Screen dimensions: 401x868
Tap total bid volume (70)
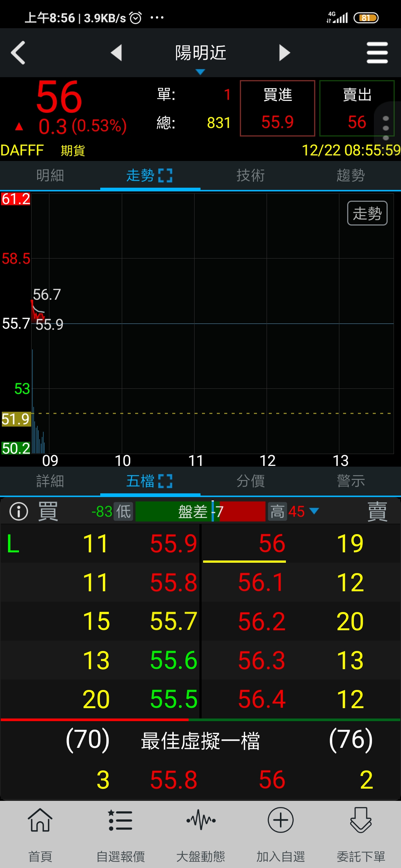(88, 740)
